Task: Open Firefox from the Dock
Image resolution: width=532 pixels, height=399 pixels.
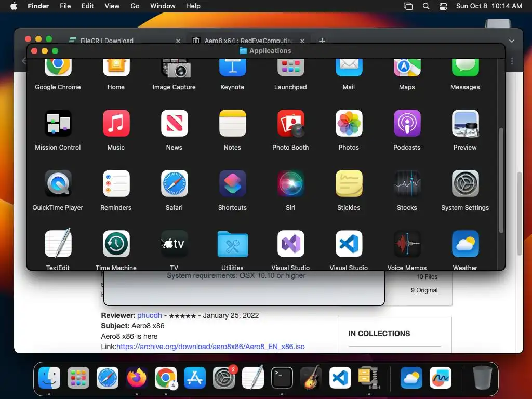Action: click(137, 377)
